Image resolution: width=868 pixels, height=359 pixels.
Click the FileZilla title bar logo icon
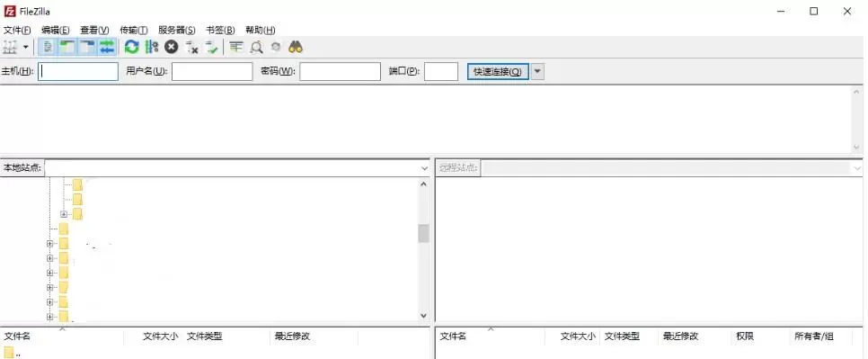coord(9,11)
